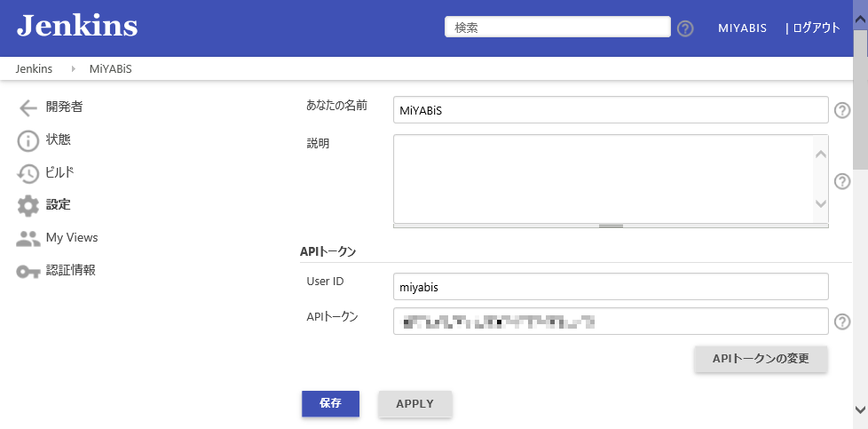Show help for あなたの名前 field

[842, 110]
